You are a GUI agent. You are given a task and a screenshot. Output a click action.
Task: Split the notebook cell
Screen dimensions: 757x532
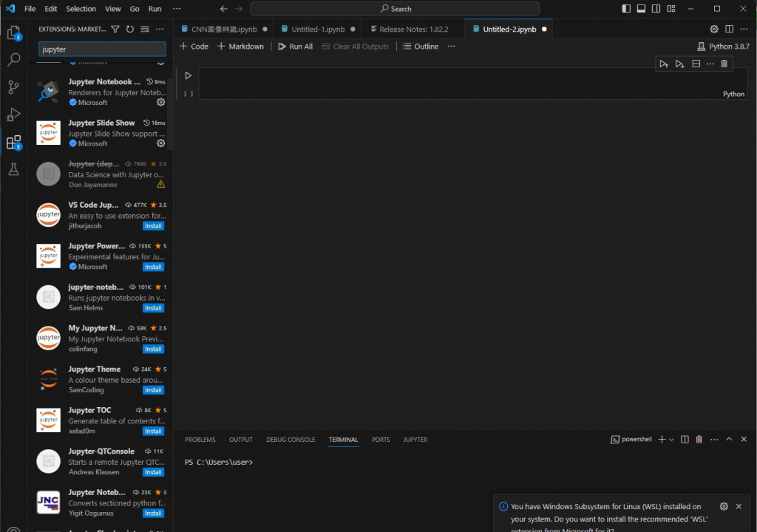click(696, 64)
